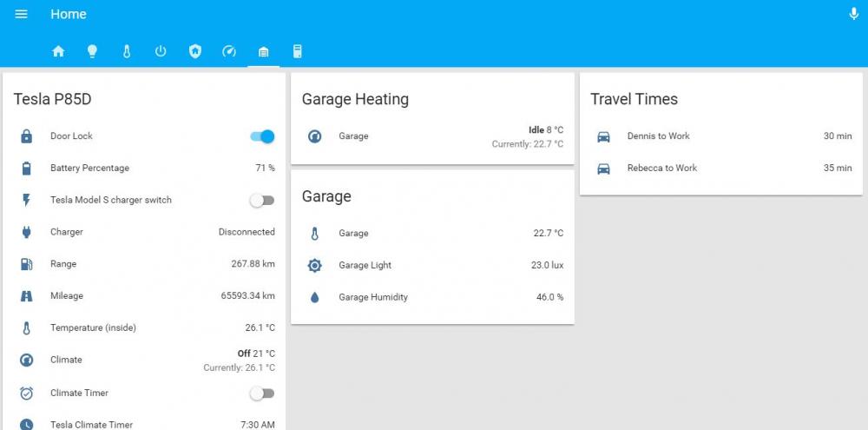Click the water drop Garage Humidity icon
The height and width of the screenshot is (430, 868).
pos(315,297)
